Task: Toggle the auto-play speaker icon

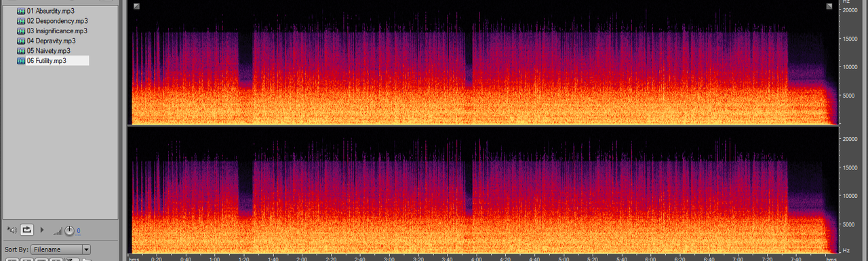Action: click(x=12, y=230)
